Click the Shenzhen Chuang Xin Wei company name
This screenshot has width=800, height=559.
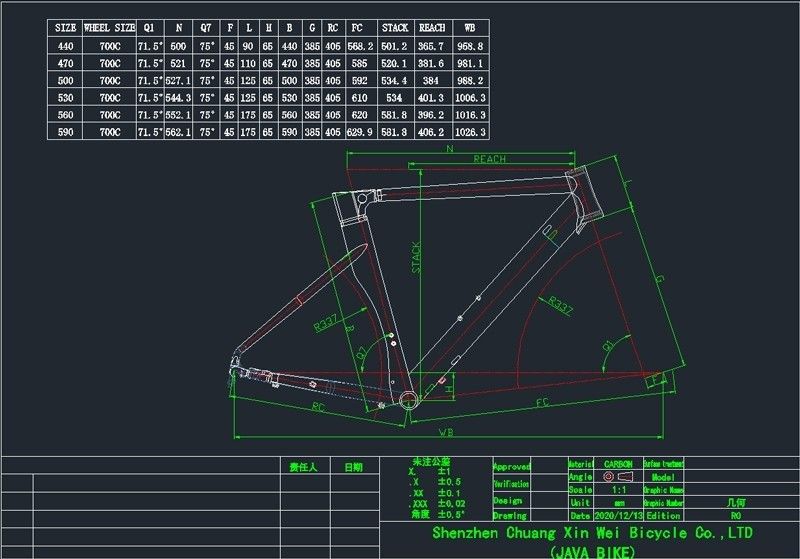point(591,533)
